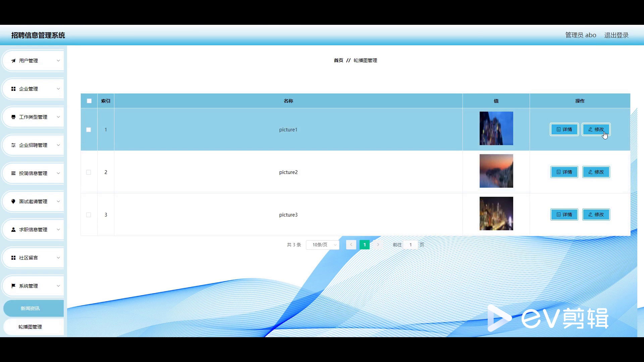Select page 1 in pagination
This screenshot has height=362, width=644.
point(365,245)
